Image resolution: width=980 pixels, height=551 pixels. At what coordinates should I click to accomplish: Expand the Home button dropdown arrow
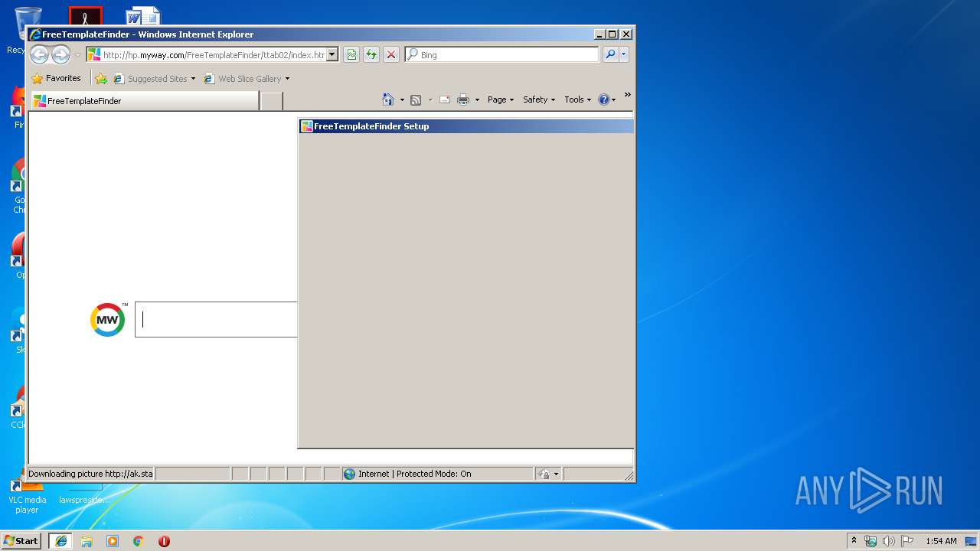402,99
